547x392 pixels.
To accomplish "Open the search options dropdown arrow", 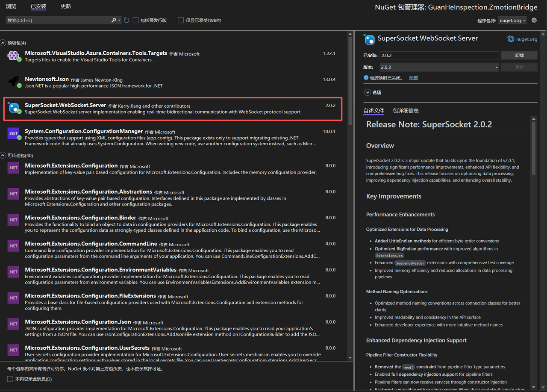I will pyautogui.click(x=119, y=20).
